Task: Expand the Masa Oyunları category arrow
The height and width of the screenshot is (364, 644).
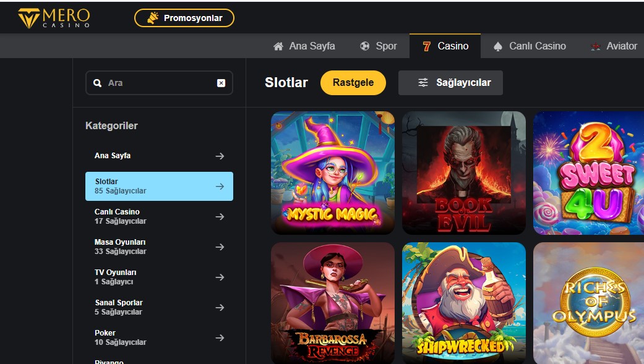Action: [220, 247]
